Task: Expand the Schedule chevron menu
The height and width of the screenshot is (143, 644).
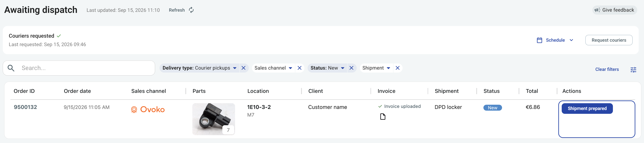Action: 571,40
